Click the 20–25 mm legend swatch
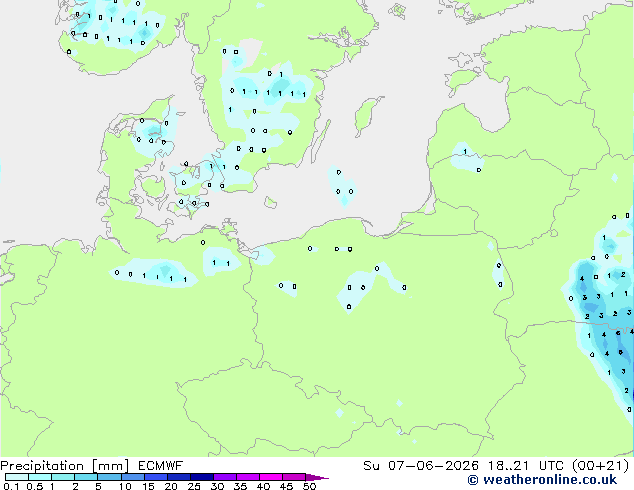The height and width of the screenshot is (490, 634). click(x=178, y=477)
